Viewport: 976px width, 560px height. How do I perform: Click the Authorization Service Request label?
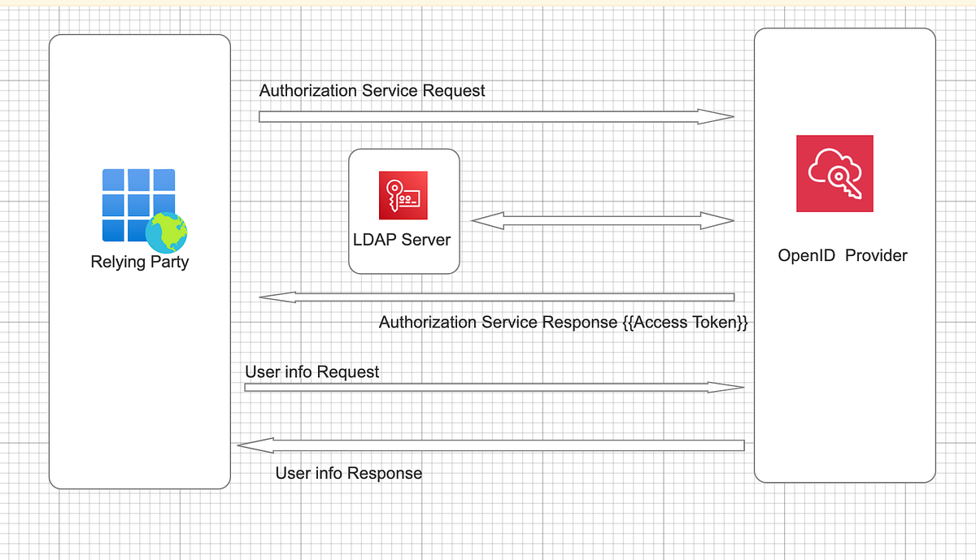(372, 90)
